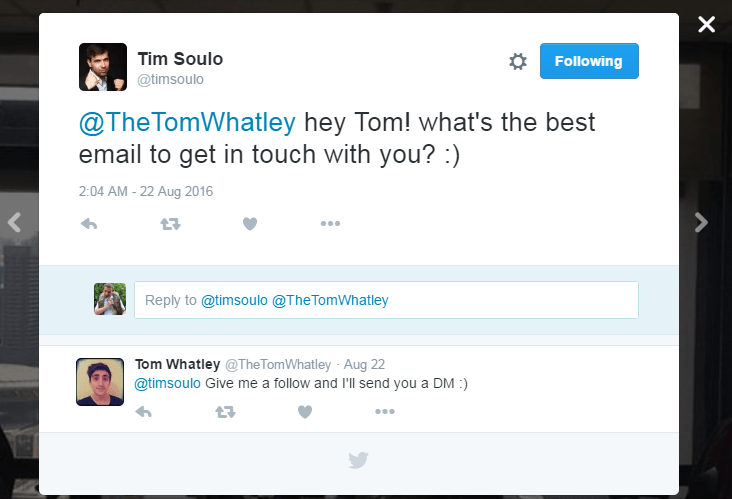
Task: Open @TheTomWhatley mention link in tweet
Action: click(187, 123)
